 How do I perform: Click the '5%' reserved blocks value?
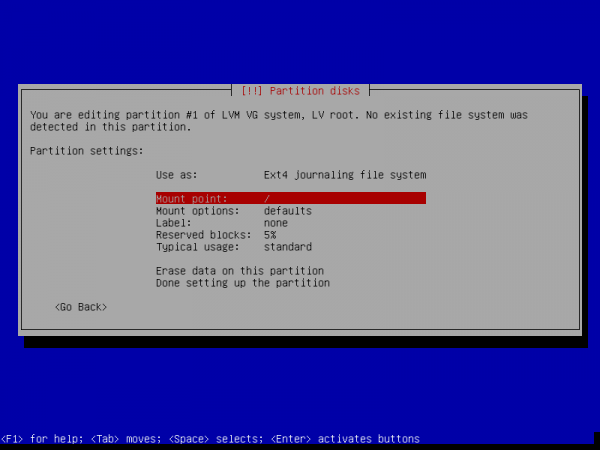[x=270, y=235]
